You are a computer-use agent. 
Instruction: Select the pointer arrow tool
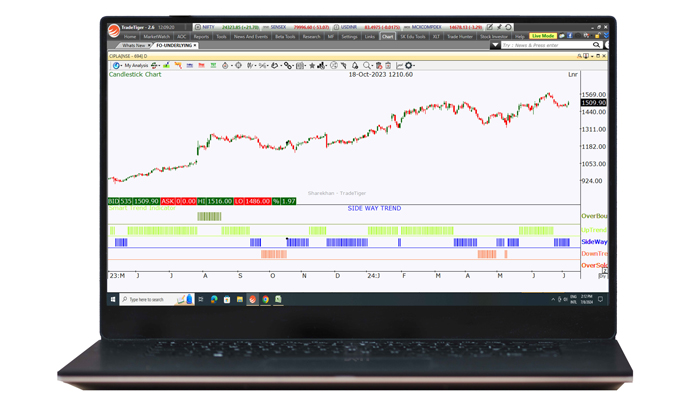coord(344,66)
